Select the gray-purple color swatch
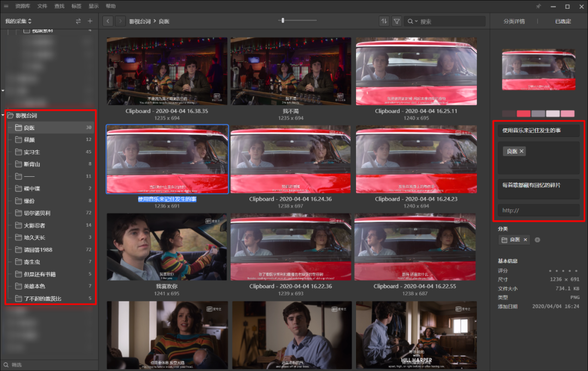 [538, 114]
